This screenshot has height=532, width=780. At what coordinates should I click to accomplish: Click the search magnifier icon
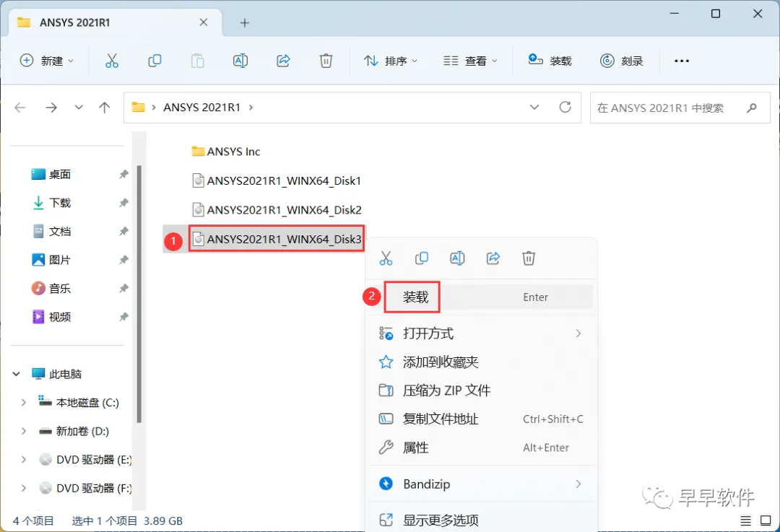point(752,108)
